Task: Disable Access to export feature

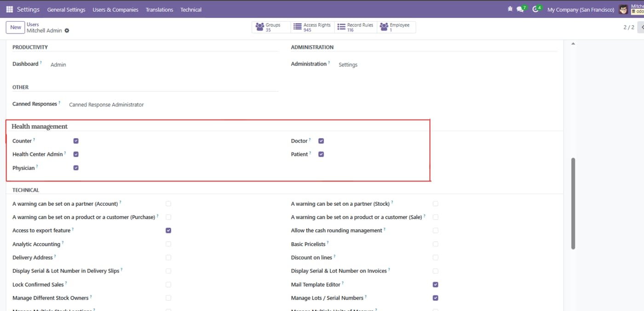Action: pos(168,230)
